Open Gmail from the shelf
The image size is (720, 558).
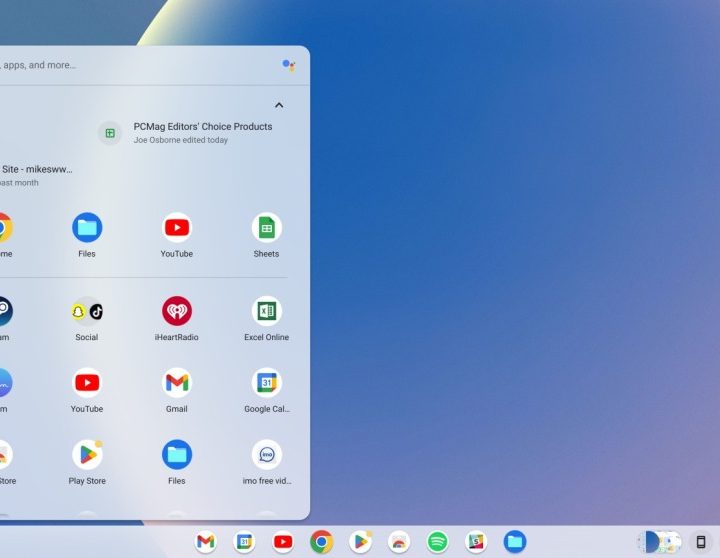click(x=206, y=542)
